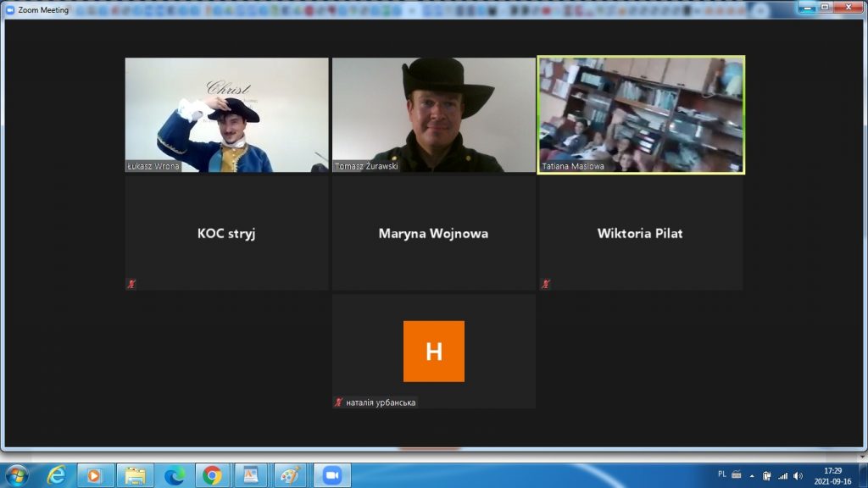Open Internet Explorer from the taskbar
The width and height of the screenshot is (868, 488).
[x=57, y=475]
